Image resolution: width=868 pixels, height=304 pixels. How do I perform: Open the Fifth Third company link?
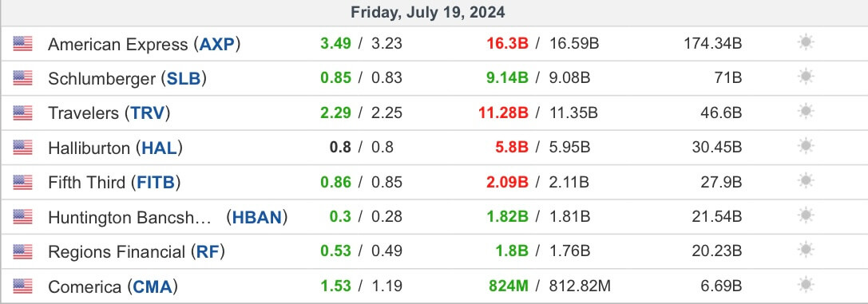point(87,183)
